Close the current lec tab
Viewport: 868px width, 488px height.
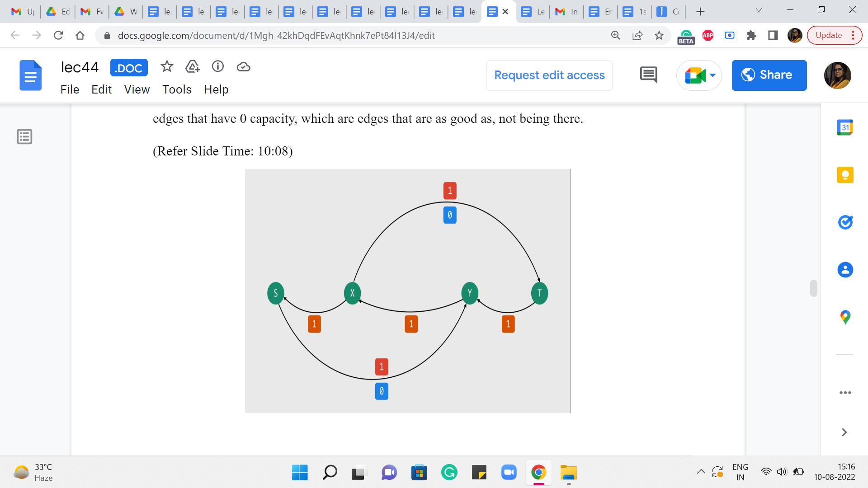point(505,12)
